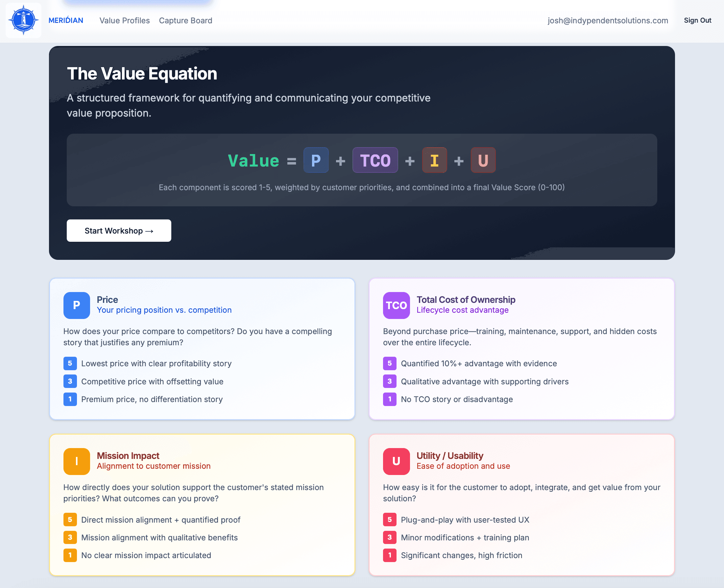Screen dimensions: 724x588
Task: Click score 5 badge for Lowest price
Action: (70, 363)
